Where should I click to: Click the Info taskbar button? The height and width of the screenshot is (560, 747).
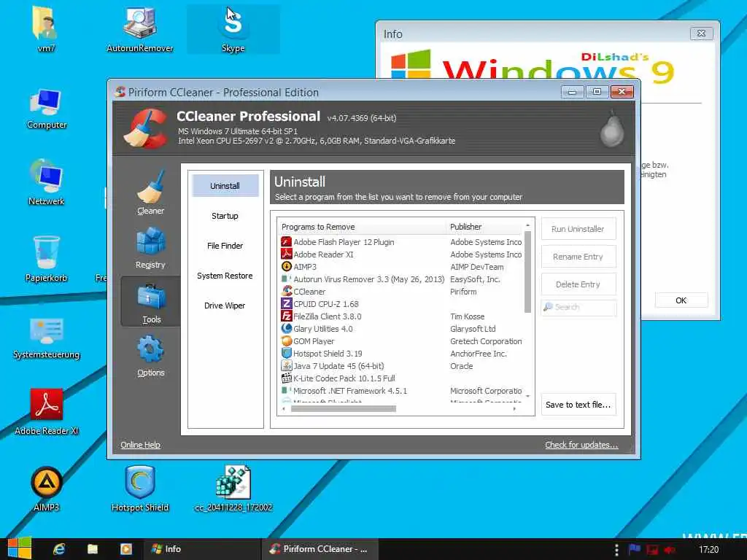(202, 549)
